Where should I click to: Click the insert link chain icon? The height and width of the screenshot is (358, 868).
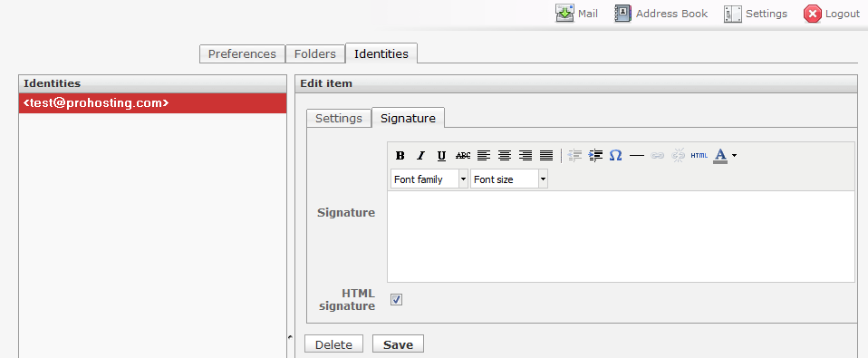(x=657, y=156)
